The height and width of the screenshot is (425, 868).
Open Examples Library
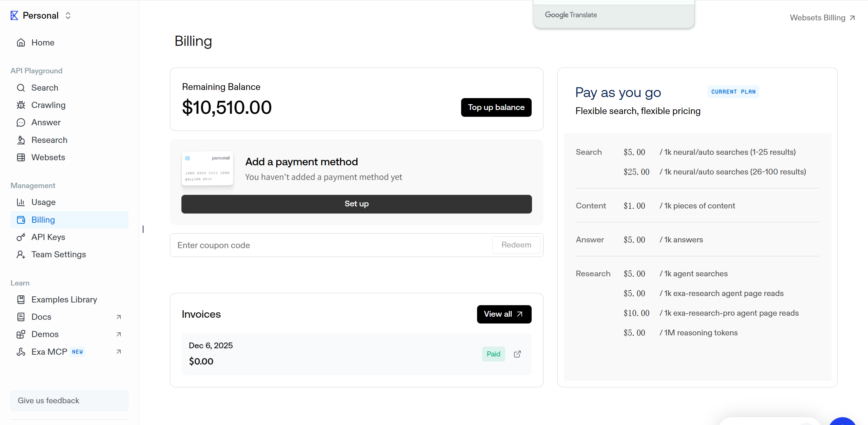click(x=70, y=300)
